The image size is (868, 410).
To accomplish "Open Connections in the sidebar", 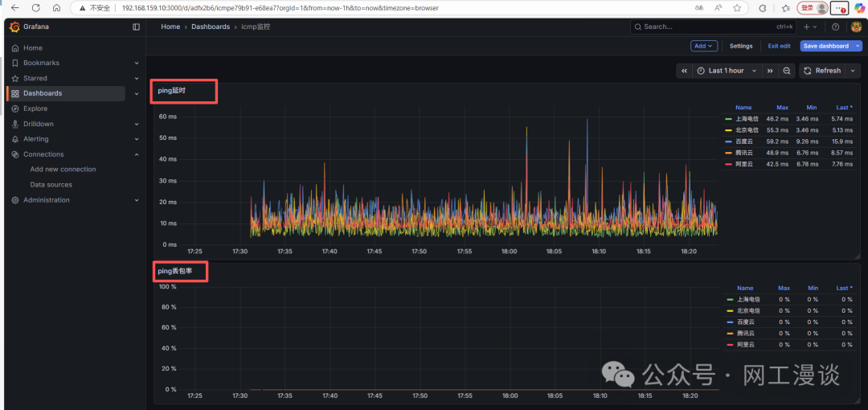I will 43,154.
